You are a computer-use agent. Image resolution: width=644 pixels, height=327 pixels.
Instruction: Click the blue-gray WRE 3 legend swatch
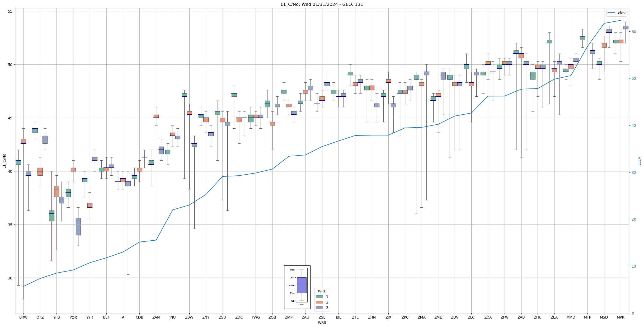tap(319, 308)
